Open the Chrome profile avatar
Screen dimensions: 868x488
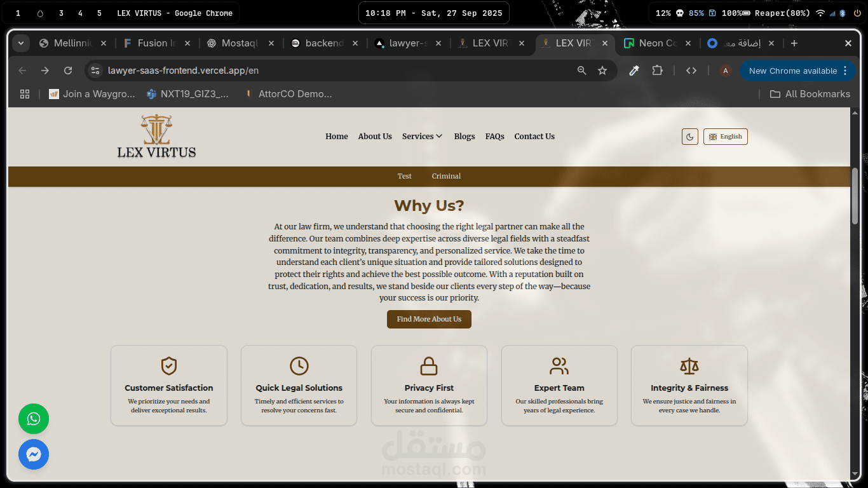[725, 71]
